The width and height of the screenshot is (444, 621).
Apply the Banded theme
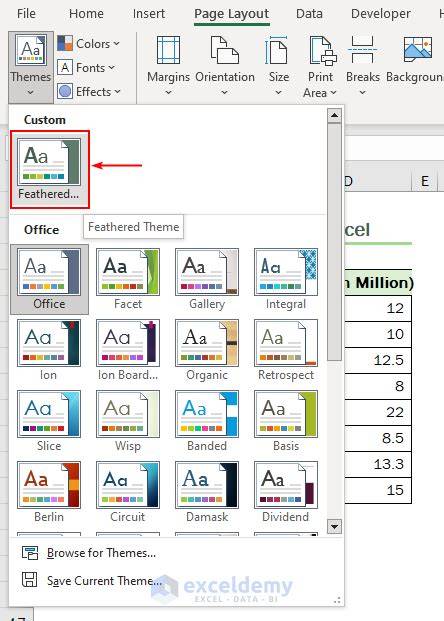(207, 421)
